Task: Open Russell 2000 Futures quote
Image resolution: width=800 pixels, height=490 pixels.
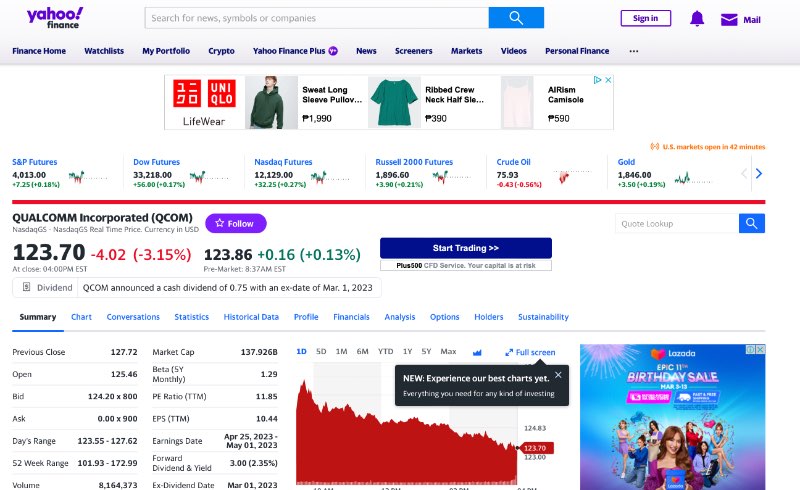Action: [414, 162]
